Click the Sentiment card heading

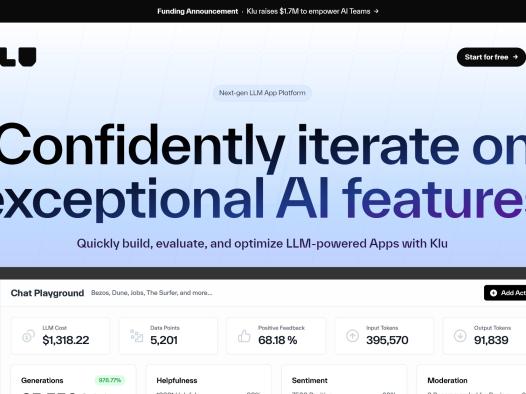click(310, 381)
